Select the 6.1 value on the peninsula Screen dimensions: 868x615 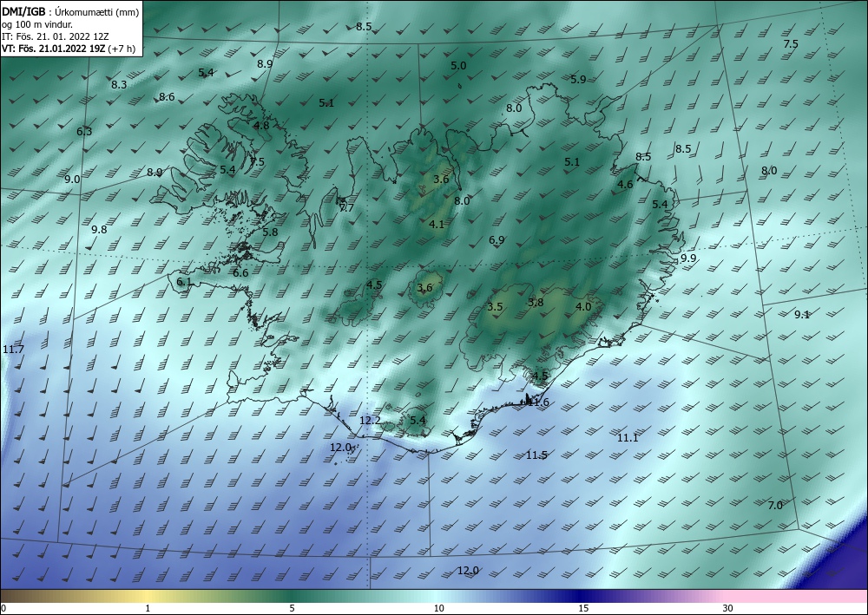click(184, 282)
